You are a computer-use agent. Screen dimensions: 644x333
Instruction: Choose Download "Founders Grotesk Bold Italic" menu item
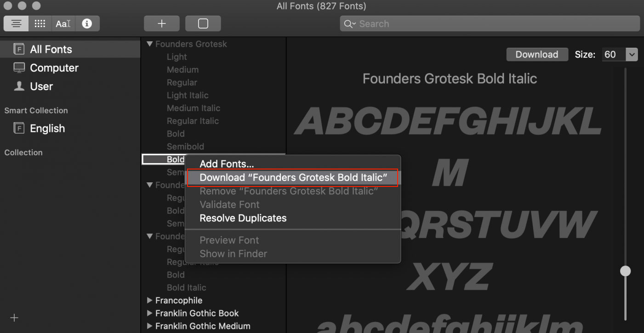click(293, 177)
